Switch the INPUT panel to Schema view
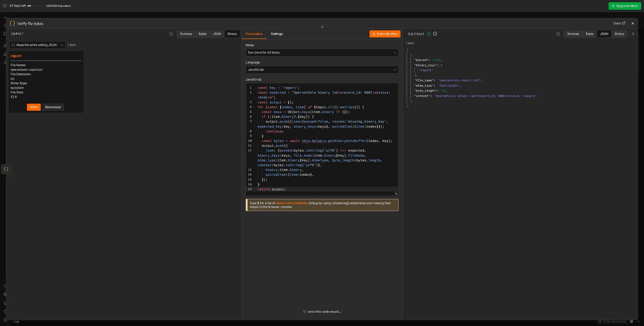The height and width of the screenshot is (326, 644). pyautogui.click(x=186, y=34)
